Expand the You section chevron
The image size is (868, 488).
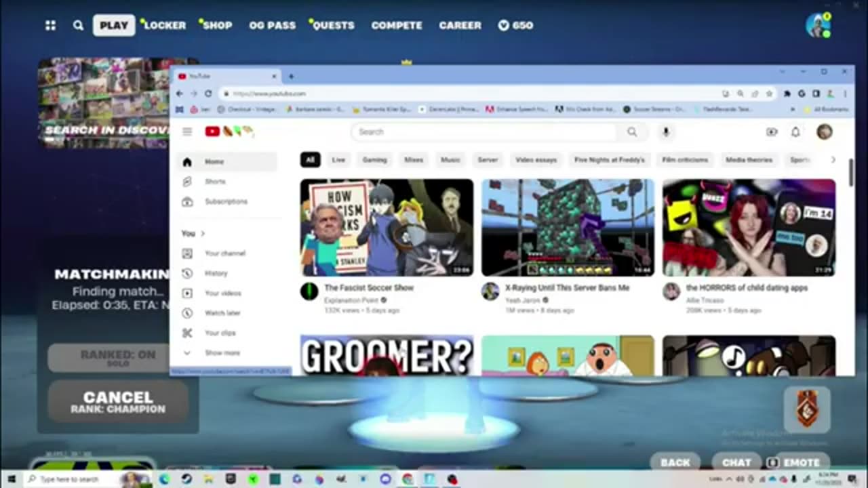[x=202, y=233]
